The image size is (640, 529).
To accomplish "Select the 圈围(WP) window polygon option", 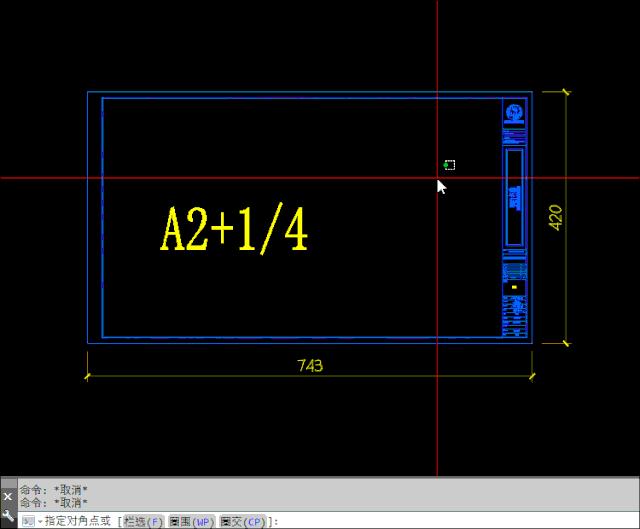I will pyautogui.click(x=191, y=522).
